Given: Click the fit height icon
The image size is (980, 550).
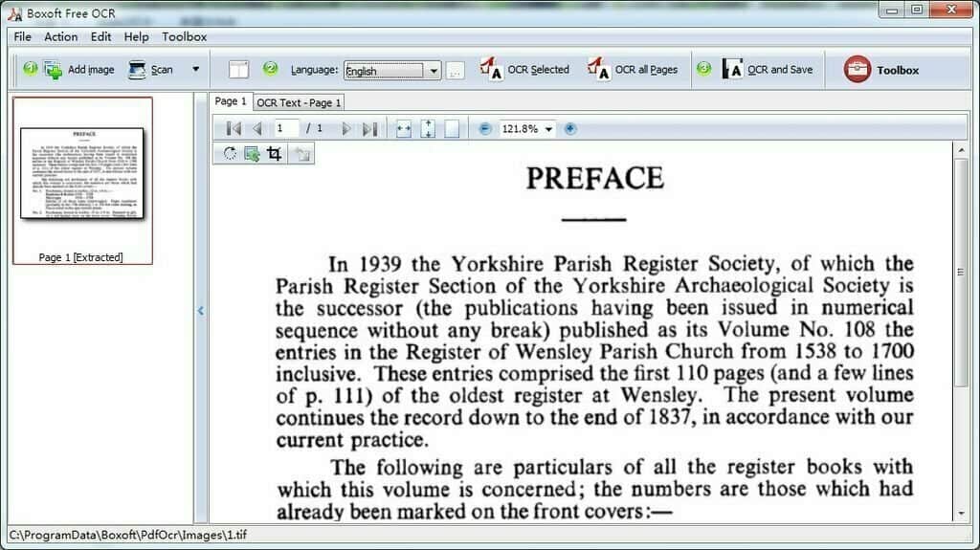Looking at the screenshot, I should (428, 129).
